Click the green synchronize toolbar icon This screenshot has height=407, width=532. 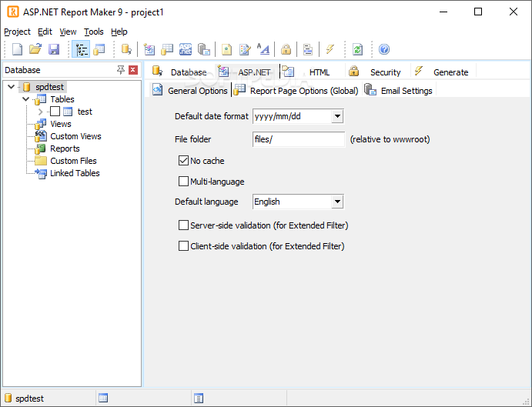[x=357, y=49]
